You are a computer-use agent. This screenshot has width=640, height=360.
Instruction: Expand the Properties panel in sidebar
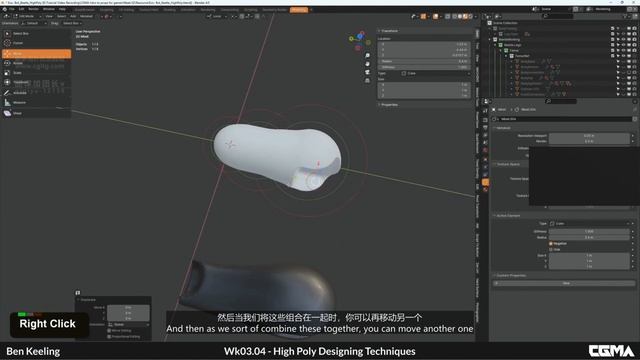[x=388, y=105]
